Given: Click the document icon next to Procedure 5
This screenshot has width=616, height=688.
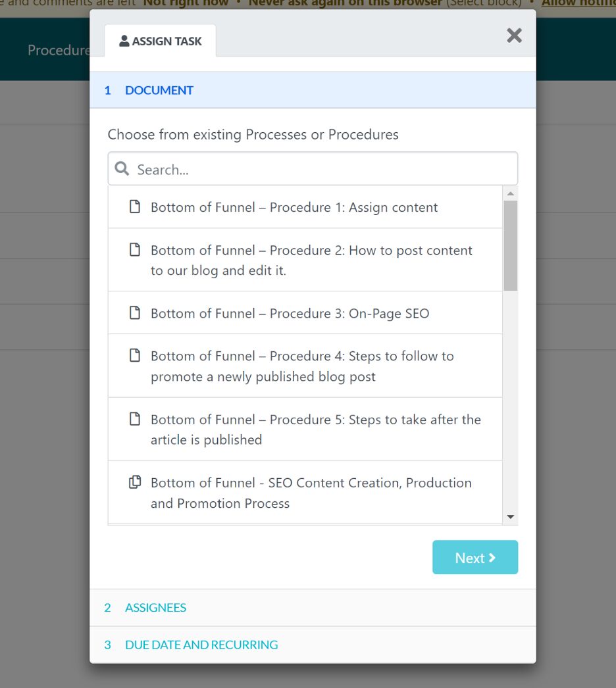Looking at the screenshot, I should 135,419.
